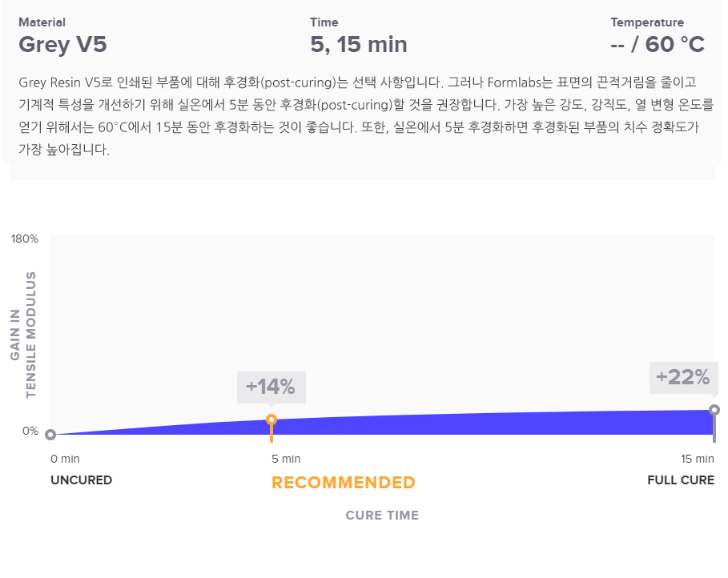Click the FULL CURE label
The height and width of the screenshot is (578, 728).
coord(681,480)
